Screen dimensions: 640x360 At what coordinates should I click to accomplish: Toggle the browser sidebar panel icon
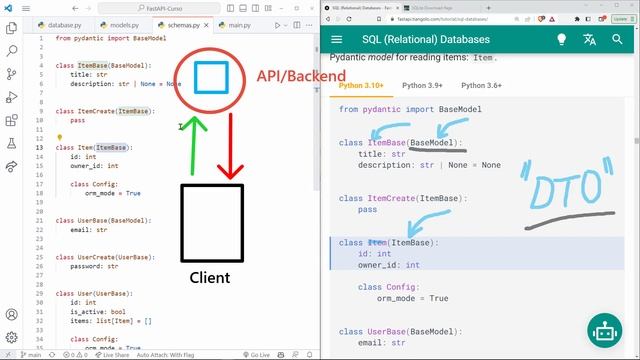tap(588, 19)
